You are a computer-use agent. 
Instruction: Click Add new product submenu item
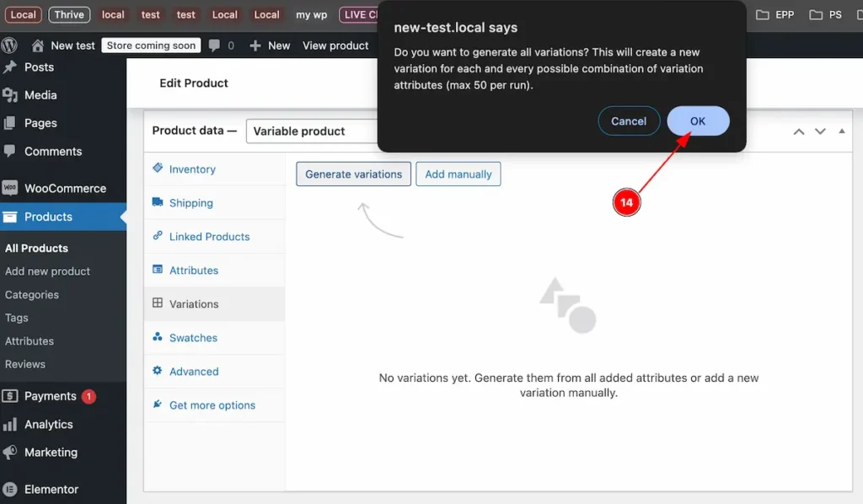coord(47,271)
